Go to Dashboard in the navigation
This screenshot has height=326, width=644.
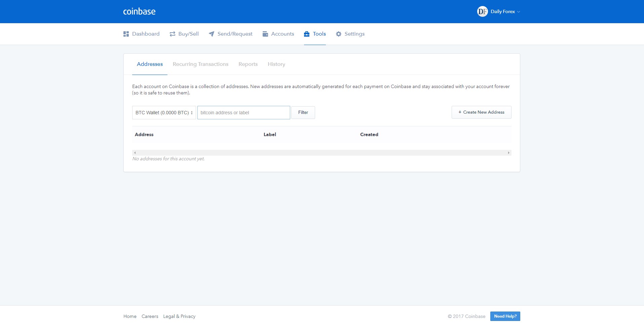[x=142, y=34]
